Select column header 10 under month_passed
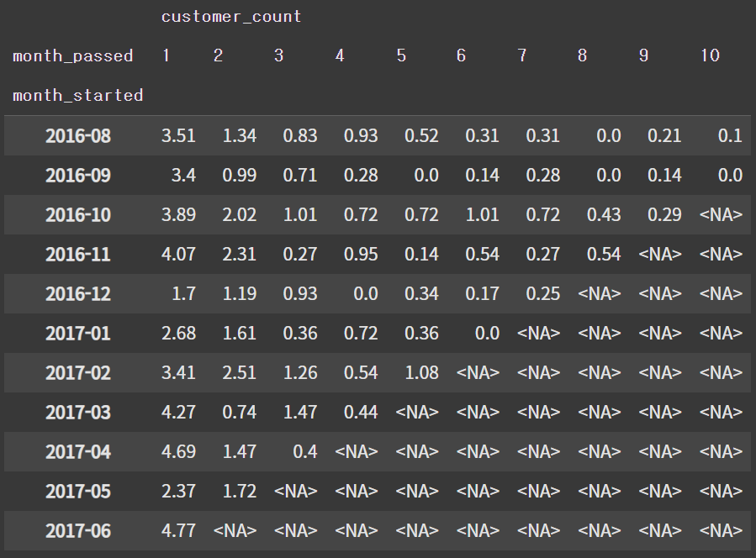 [710, 56]
